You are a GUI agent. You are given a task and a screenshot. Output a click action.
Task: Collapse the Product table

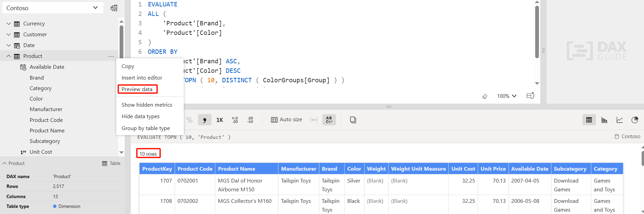tap(9, 56)
